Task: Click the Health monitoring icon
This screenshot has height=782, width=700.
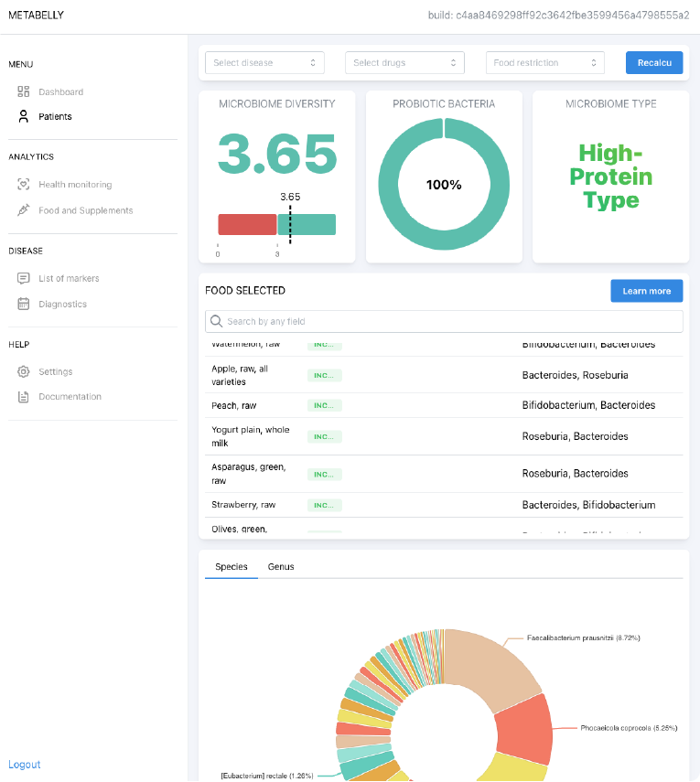Action: click(x=24, y=185)
